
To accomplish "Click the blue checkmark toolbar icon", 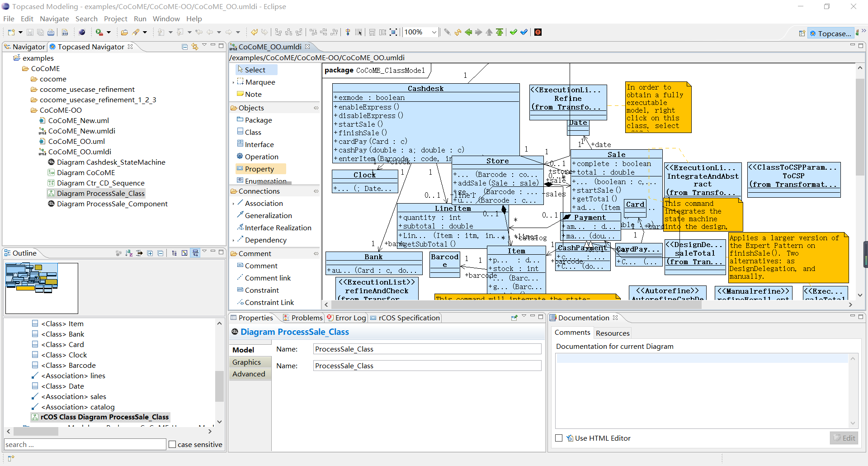I will pyautogui.click(x=524, y=32).
